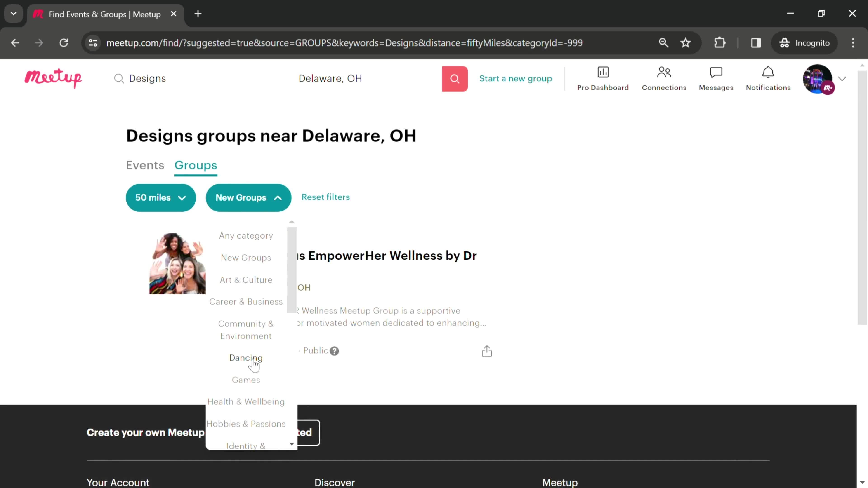Open the Pro Dashboard
Image resolution: width=868 pixels, height=488 pixels.
pyautogui.click(x=603, y=79)
